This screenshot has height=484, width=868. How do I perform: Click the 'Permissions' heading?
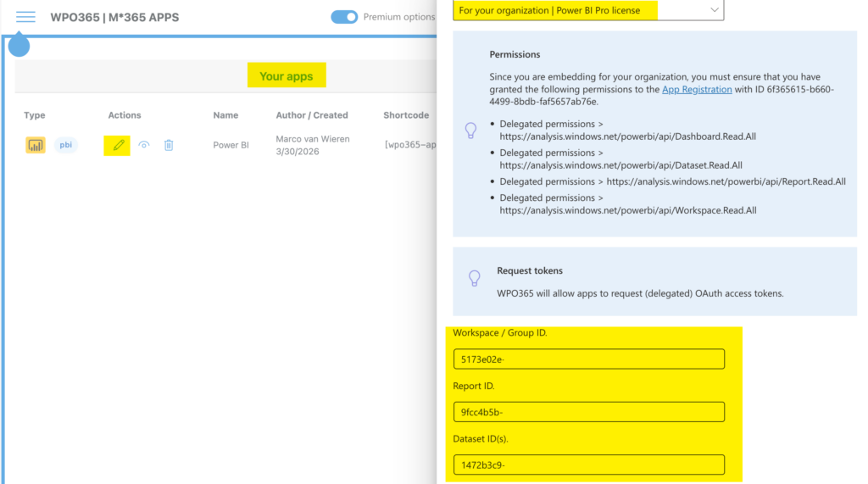pos(515,54)
